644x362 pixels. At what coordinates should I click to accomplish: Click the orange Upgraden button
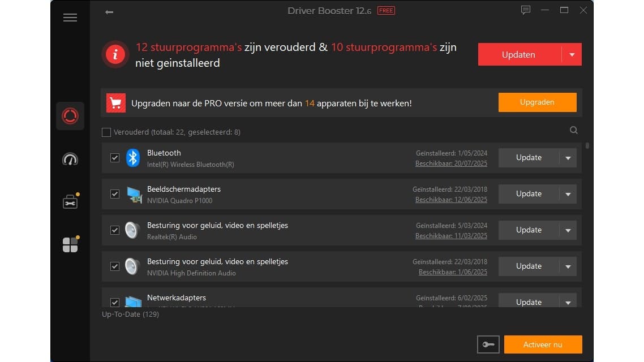[x=537, y=102]
